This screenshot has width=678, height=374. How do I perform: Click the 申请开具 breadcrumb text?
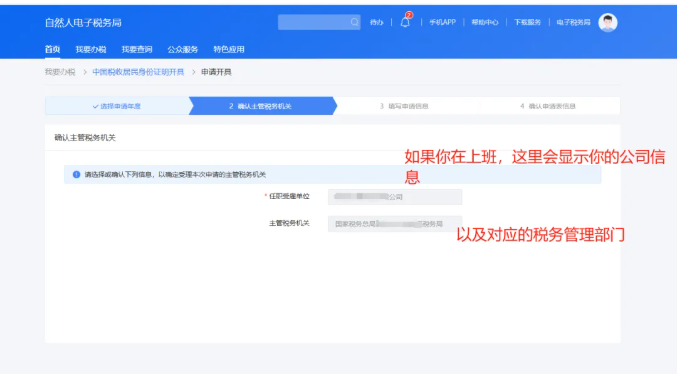216,72
